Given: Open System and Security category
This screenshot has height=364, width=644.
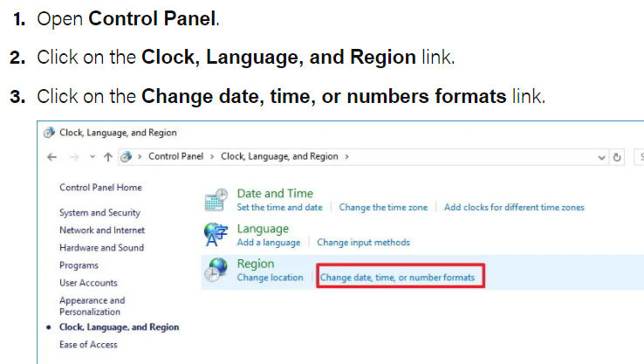Looking at the screenshot, I should (x=99, y=213).
